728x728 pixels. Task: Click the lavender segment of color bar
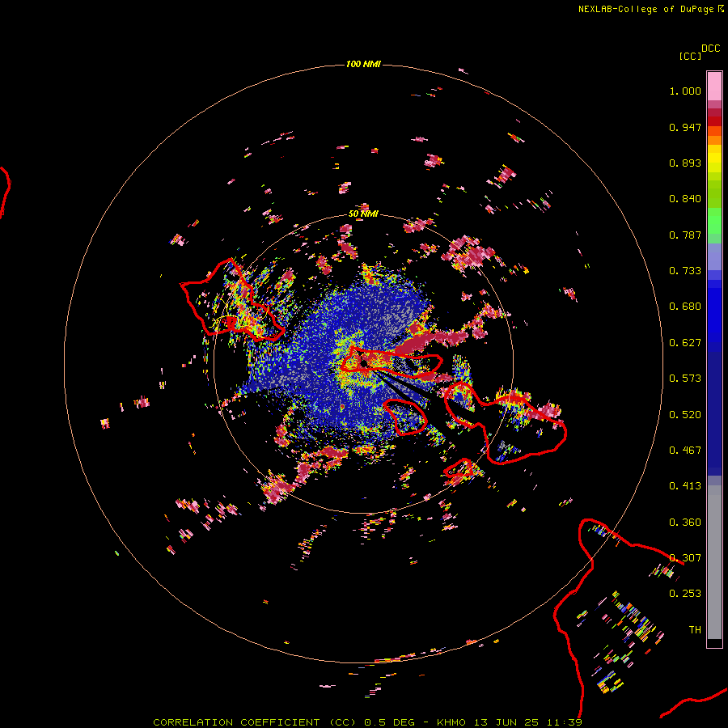click(714, 256)
